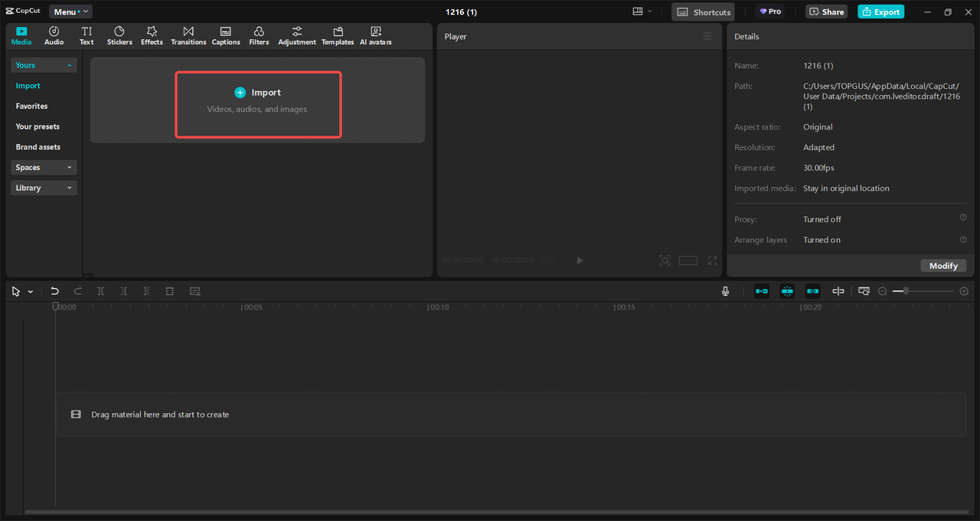Open the Player panel hamburger menu
The width and height of the screenshot is (980, 521).
(x=707, y=36)
